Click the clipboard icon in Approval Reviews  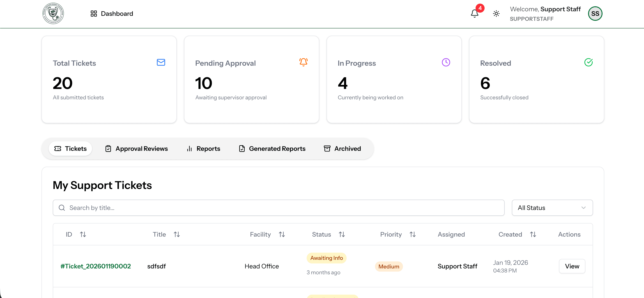click(x=108, y=149)
